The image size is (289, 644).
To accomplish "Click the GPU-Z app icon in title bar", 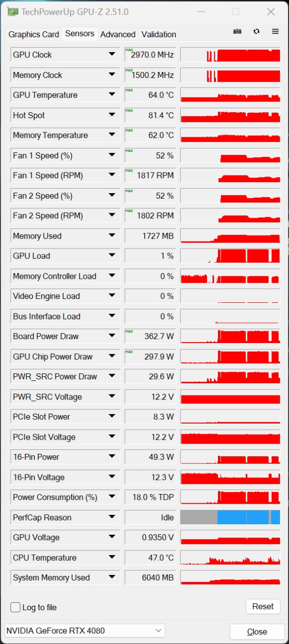I will click(x=13, y=12).
